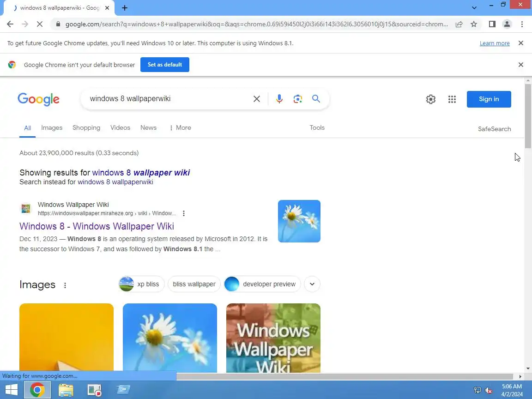Sign in to Google account

point(489,99)
